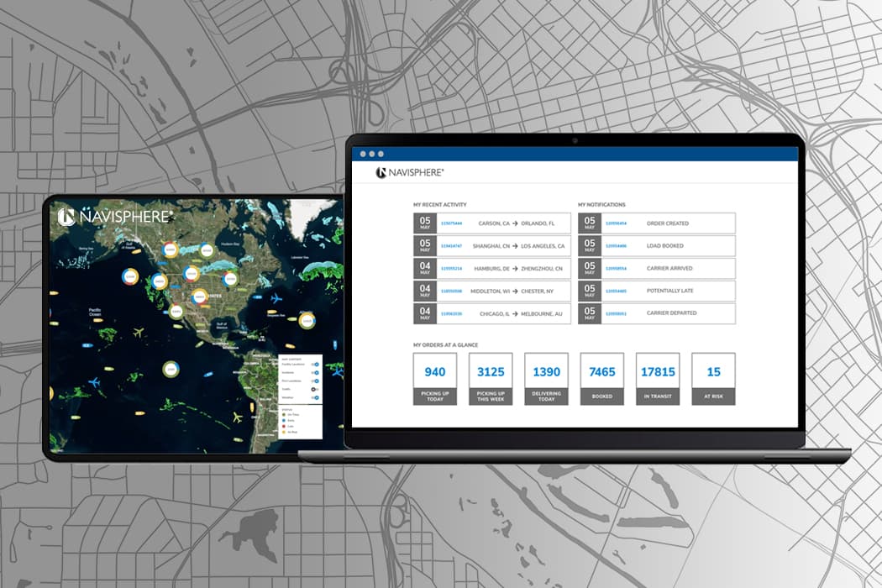
Task: Open the Hamburg to Zhengzhou activity row
Action: tap(492, 269)
